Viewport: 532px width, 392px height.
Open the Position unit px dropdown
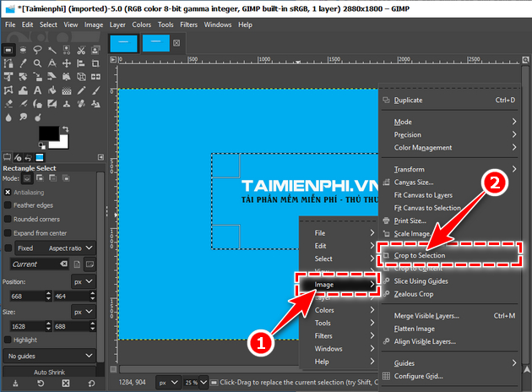83,281
